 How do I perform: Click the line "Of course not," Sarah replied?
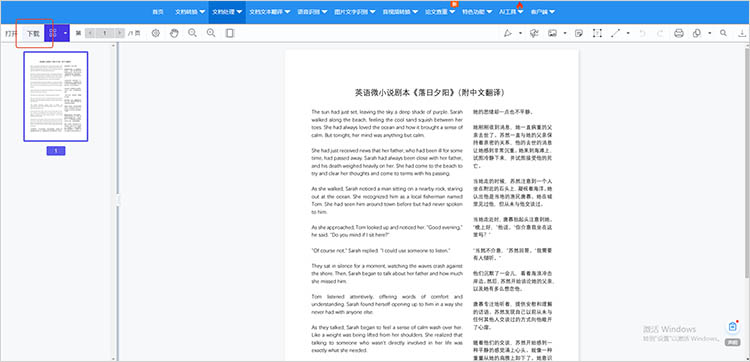tap(381, 250)
